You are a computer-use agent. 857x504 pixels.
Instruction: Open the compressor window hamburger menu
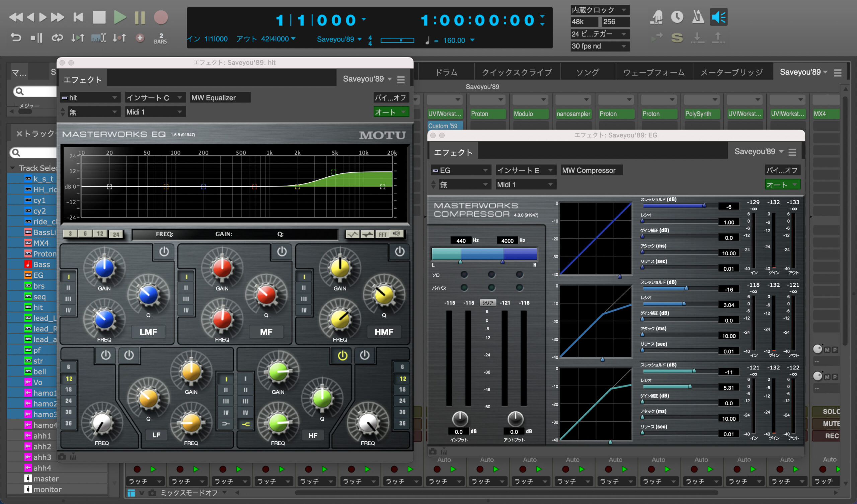pyautogui.click(x=792, y=152)
